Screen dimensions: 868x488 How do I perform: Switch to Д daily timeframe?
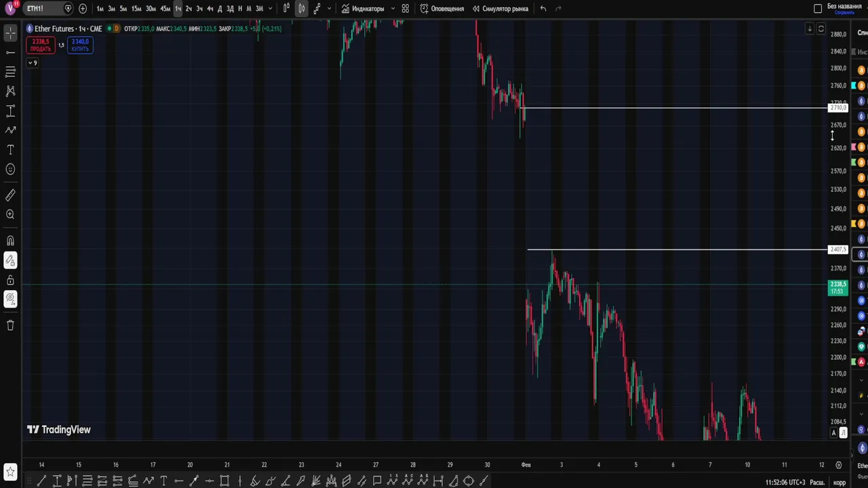tap(220, 9)
